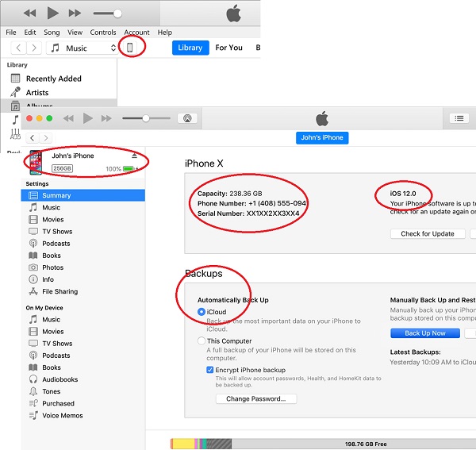
Task: Adjust the volume slider in top iTunes window
Action: point(107,13)
